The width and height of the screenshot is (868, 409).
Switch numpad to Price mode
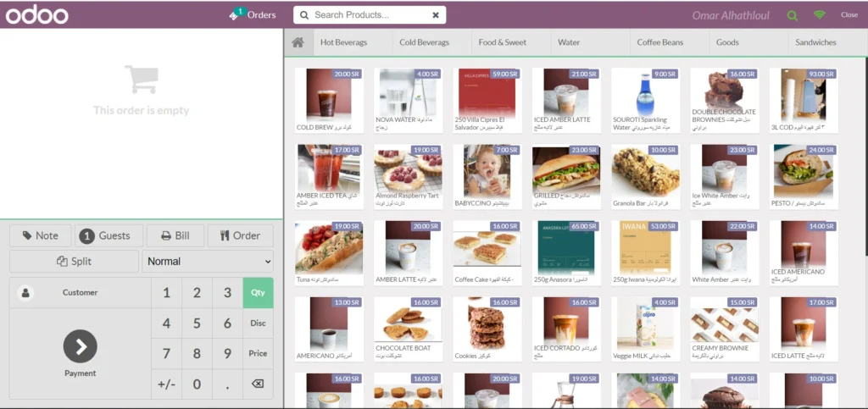point(258,354)
